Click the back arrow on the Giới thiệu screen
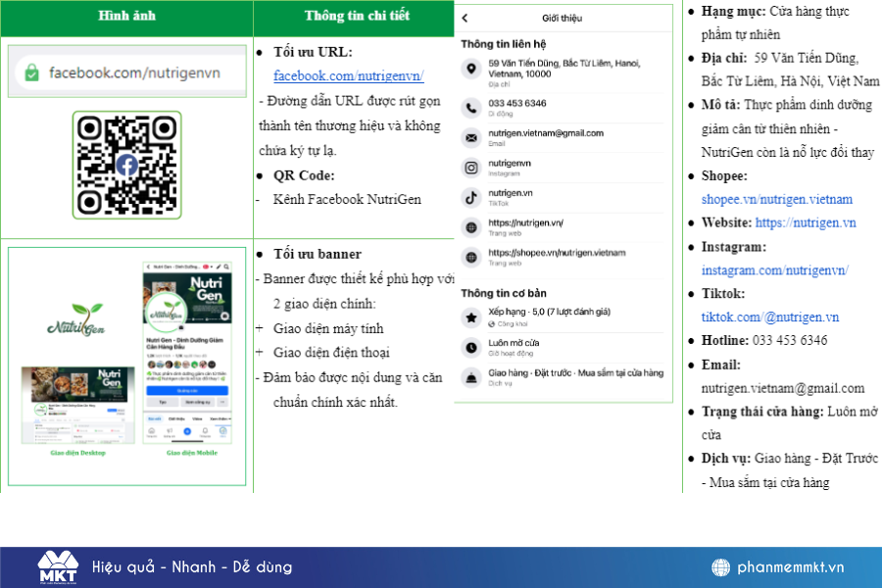The height and width of the screenshot is (588, 882). (465, 18)
